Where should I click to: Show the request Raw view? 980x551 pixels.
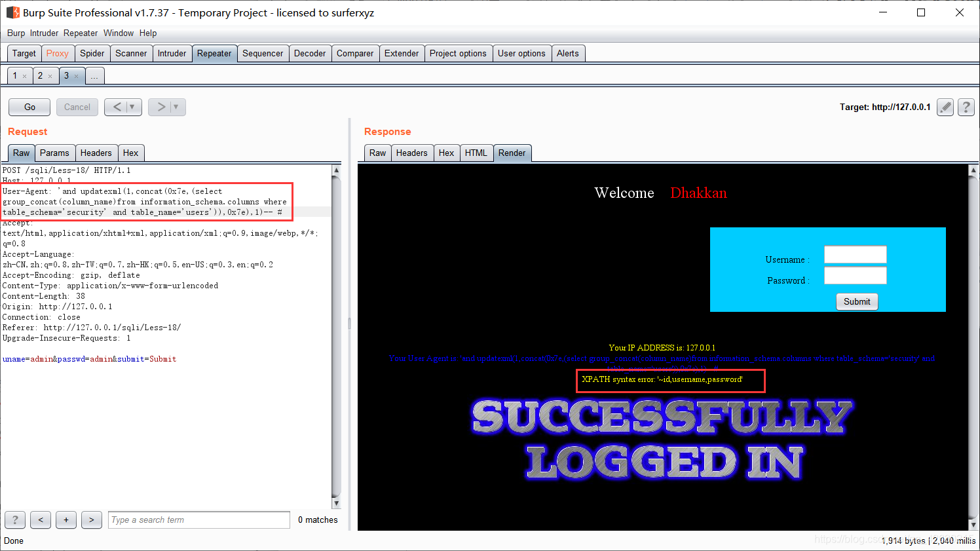tap(22, 153)
